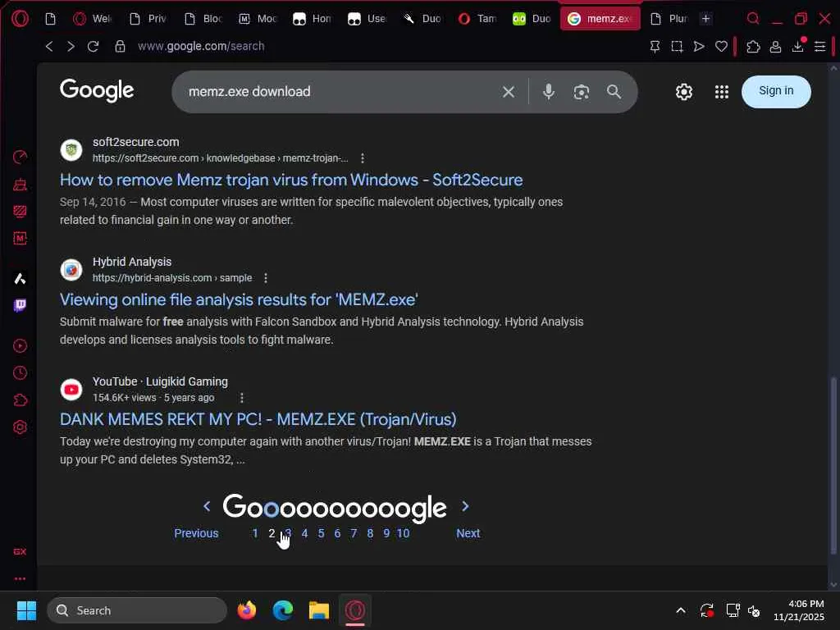Screen dimensions: 840x630
Task: Go to results page 1
Action: [255, 533]
